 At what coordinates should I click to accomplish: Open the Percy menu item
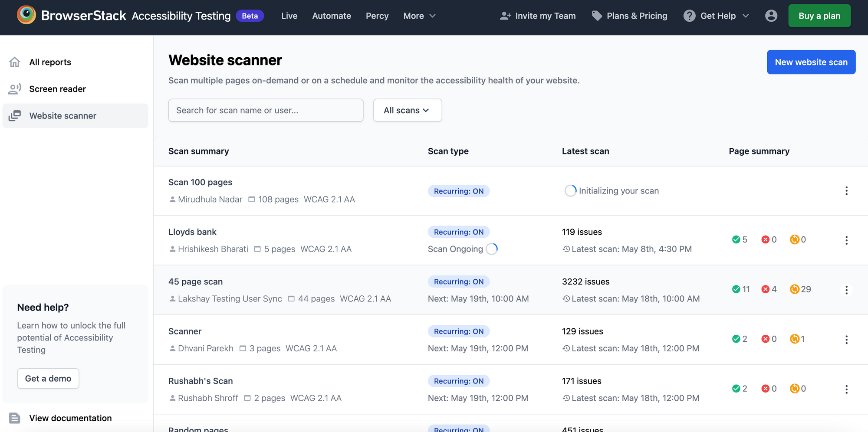(377, 16)
